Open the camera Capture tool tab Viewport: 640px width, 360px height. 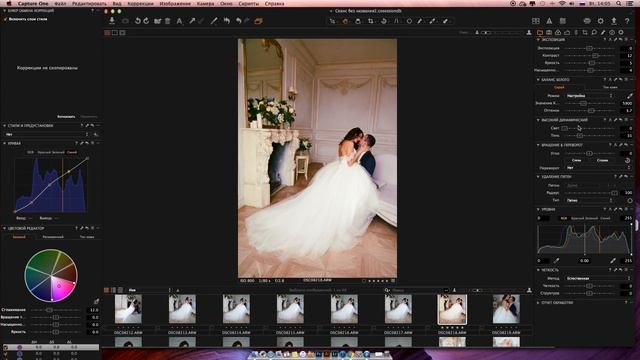549,32
